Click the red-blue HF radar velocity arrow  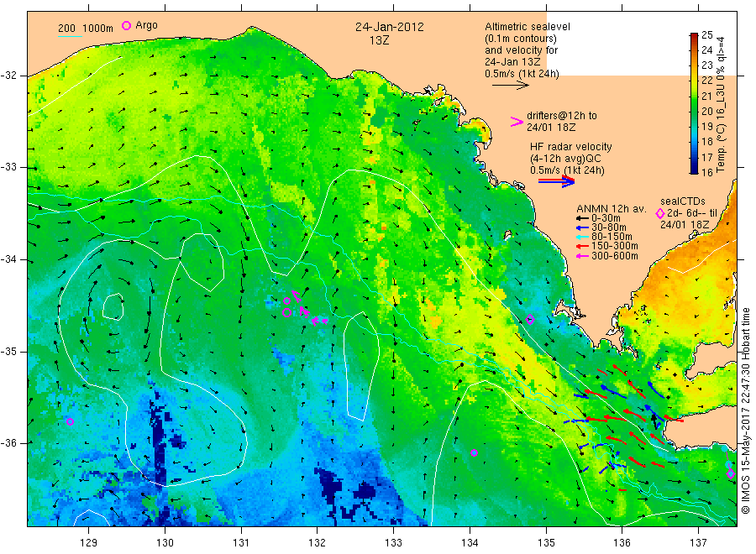(556, 180)
